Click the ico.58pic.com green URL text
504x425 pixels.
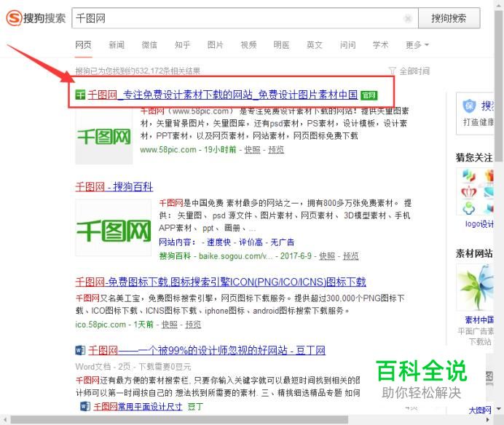click(x=101, y=325)
